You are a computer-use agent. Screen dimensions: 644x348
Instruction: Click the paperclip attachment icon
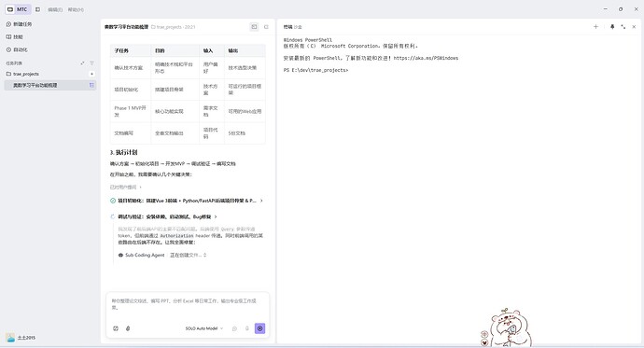coord(128,328)
